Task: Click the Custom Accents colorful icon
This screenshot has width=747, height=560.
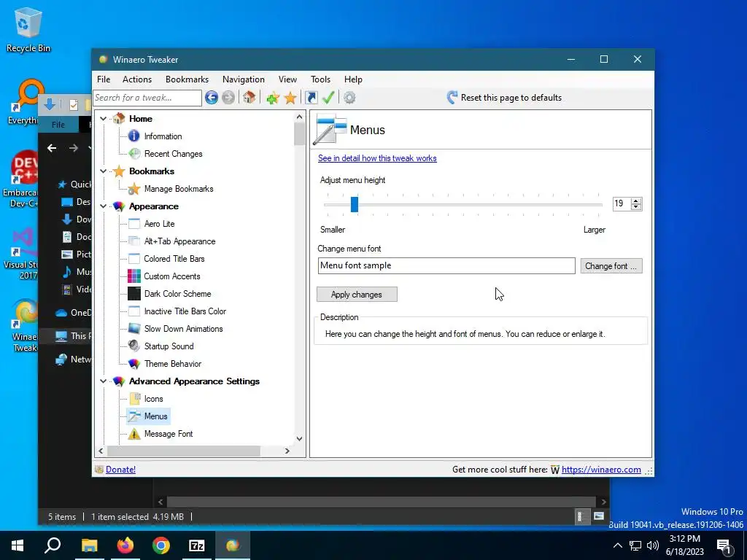Action: [134, 276]
